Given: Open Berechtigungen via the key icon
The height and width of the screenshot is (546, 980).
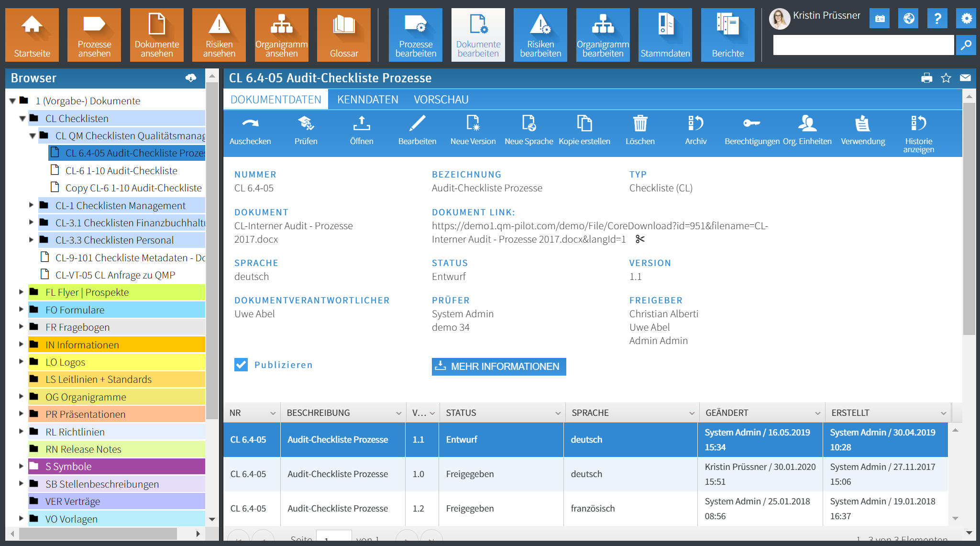Looking at the screenshot, I should (x=750, y=130).
